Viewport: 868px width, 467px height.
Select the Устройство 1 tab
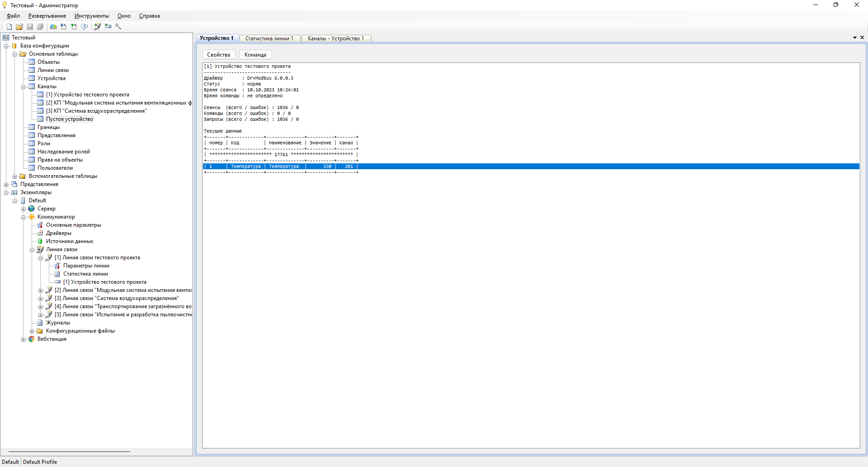[217, 38]
